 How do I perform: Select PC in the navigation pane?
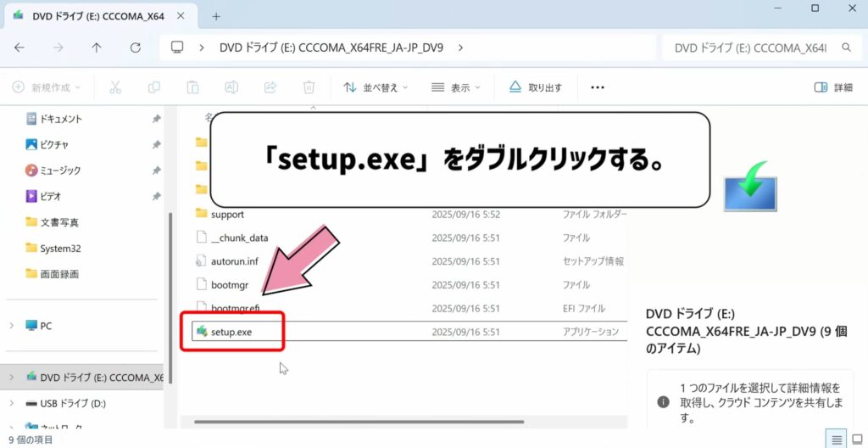46,326
